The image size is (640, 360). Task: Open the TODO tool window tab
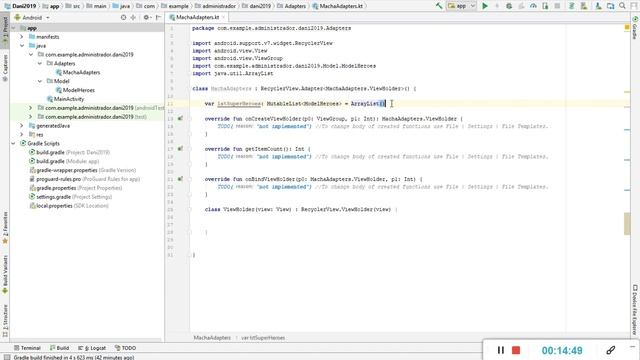click(x=125, y=348)
